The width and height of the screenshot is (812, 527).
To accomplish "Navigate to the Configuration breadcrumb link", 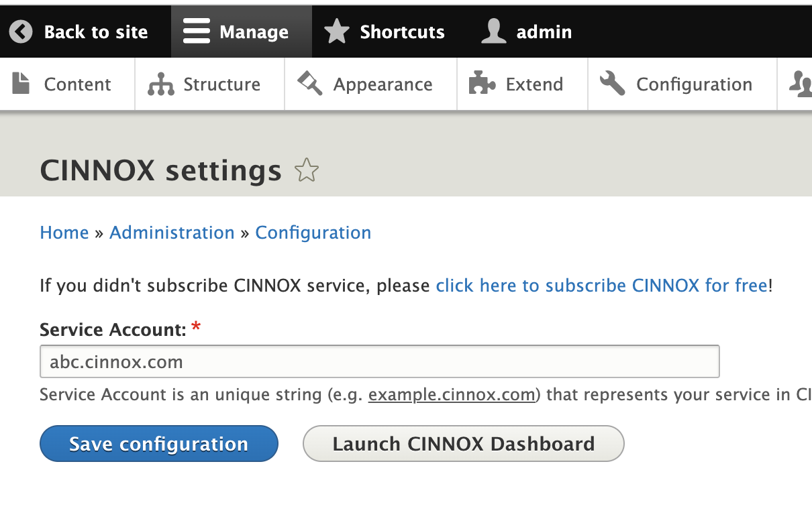I will pyautogui.click(x=313, y=233).
